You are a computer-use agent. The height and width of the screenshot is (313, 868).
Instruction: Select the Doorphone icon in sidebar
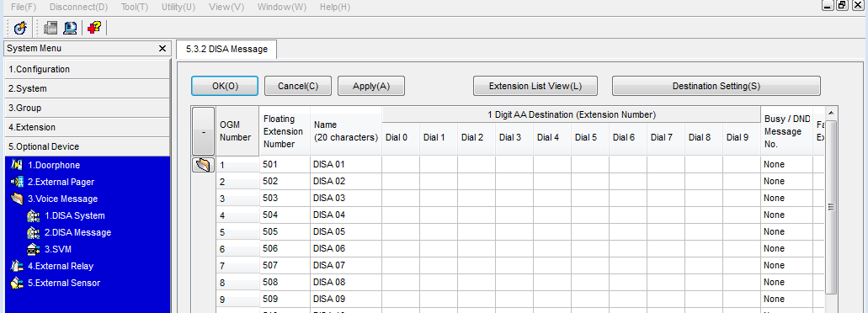click(17, 165)
